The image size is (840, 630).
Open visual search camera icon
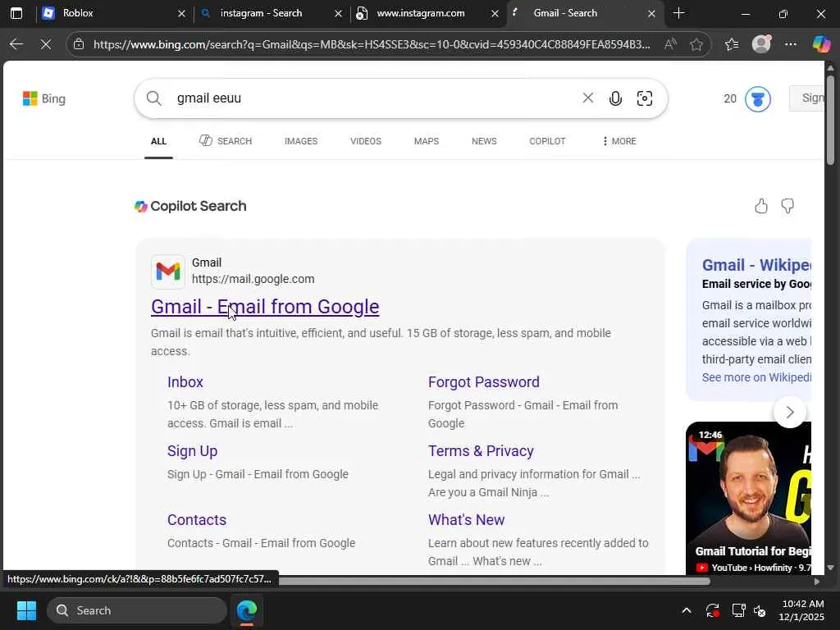645,98
